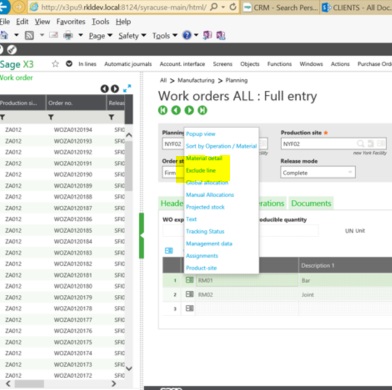Click Automatic journals in top navigation

pos(128,64)
